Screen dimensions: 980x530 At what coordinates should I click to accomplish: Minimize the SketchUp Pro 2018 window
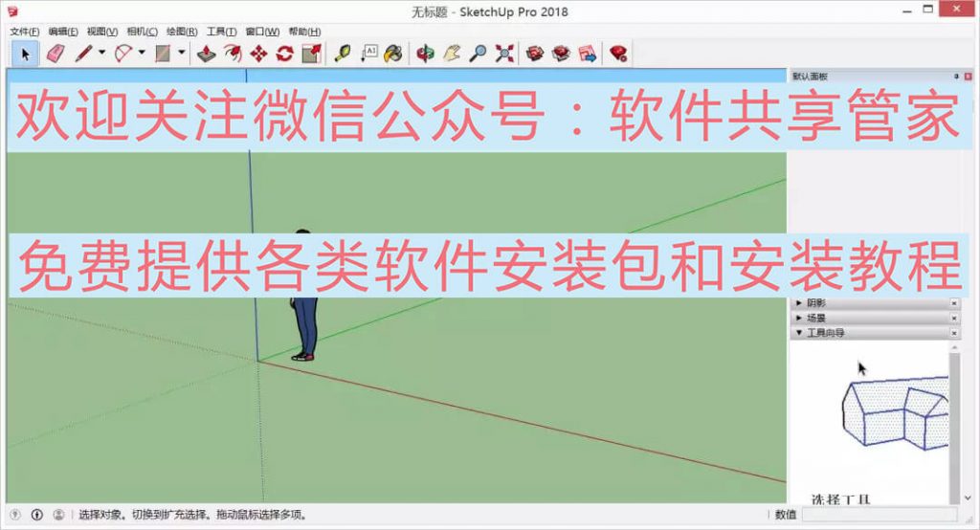click(x=907, y=11)
